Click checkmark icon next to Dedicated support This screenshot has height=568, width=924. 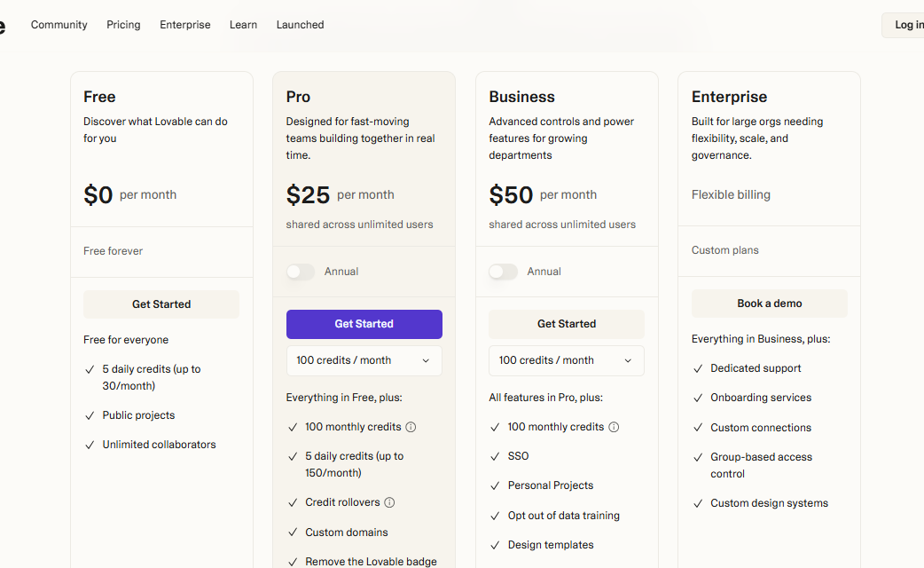click(698, 368)
